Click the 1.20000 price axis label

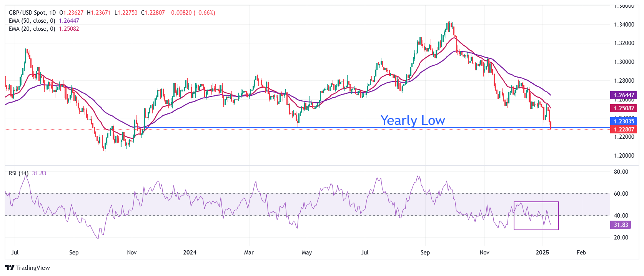click(624, 156)
